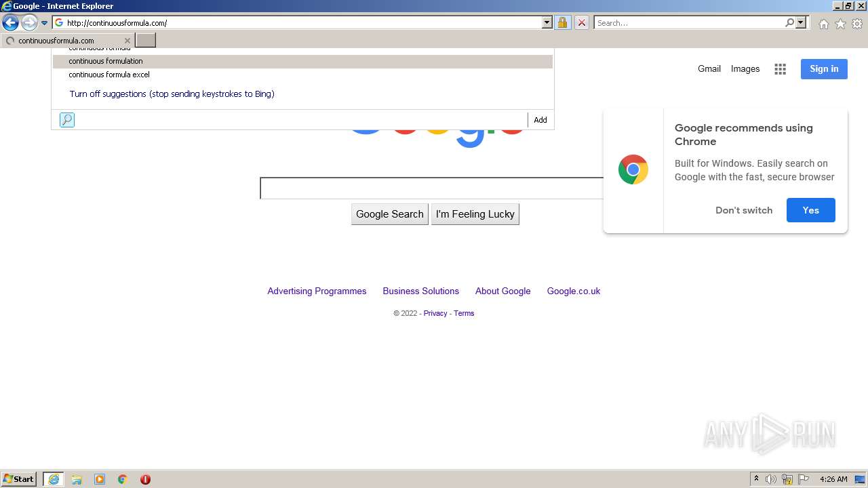Show hidden tray icons arrow
The height and width of the screenshot is (488, 868).
(x=756, y=479)
